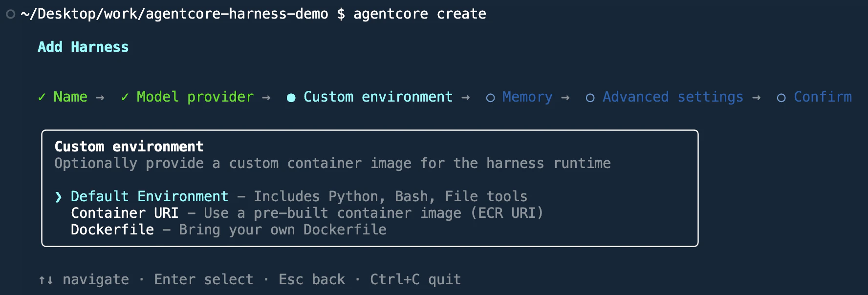Open the Memory step
This screenshot has height=295, width=868.
pyautogui.click(x=527, y=97)
